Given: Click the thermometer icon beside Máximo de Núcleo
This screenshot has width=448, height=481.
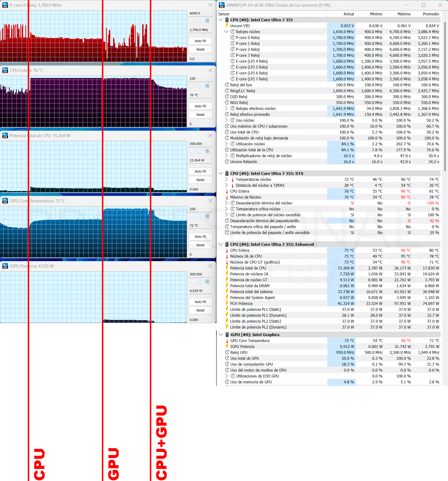Looking at the screenshot, I should tap(227, 197).
